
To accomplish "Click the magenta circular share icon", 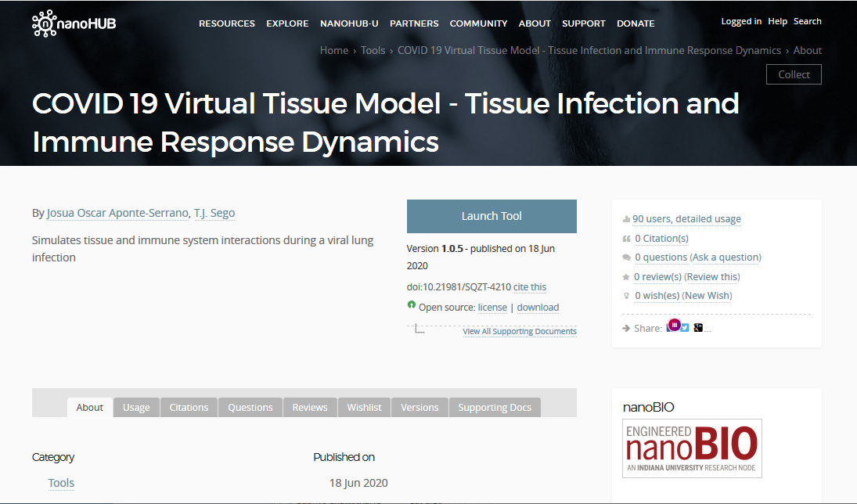I will pos(674,325).
